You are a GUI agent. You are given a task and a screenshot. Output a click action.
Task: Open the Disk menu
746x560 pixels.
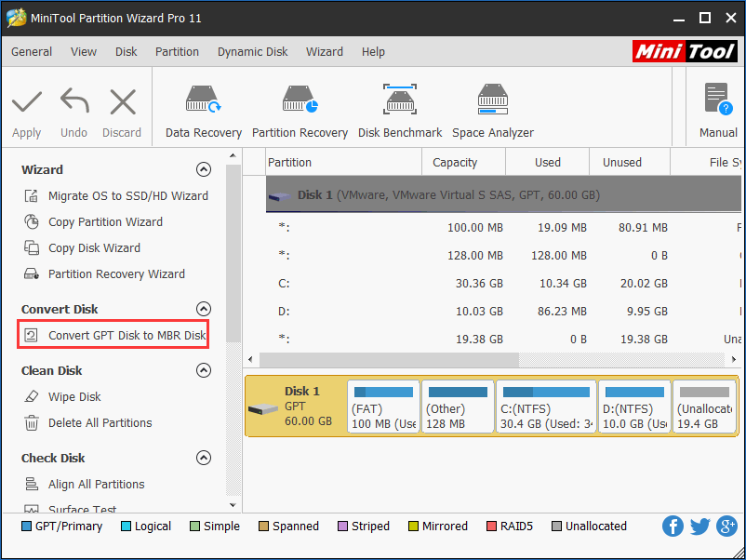coord(127,51)
